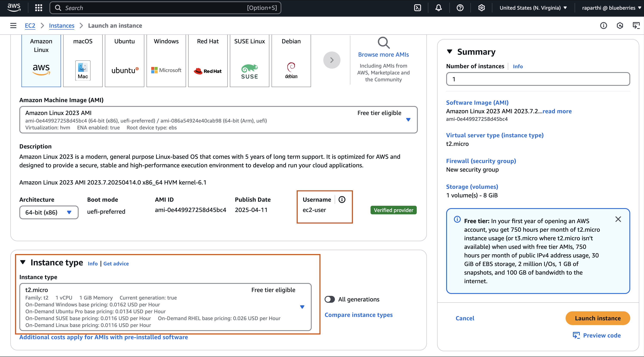644x357 pixels.
Task: Select the SUSE Linux AMI tile
Action: (x=249, y=61)
